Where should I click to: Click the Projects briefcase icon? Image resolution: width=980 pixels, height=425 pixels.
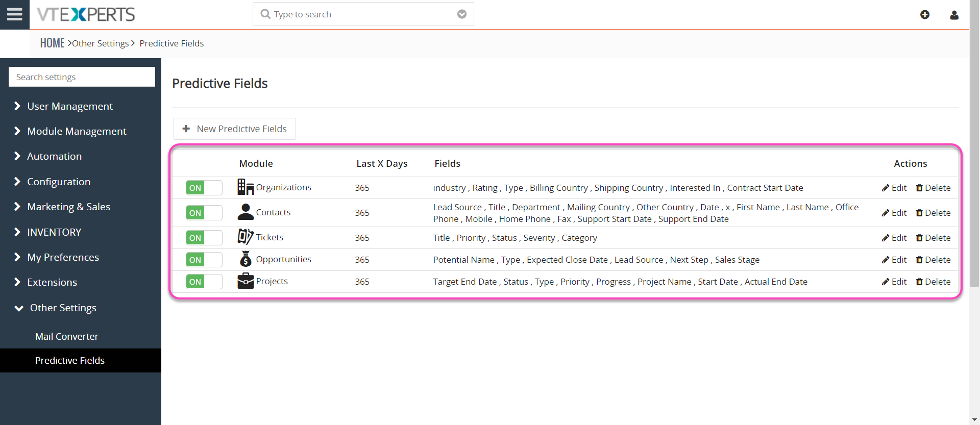click(x=246, y=281)
